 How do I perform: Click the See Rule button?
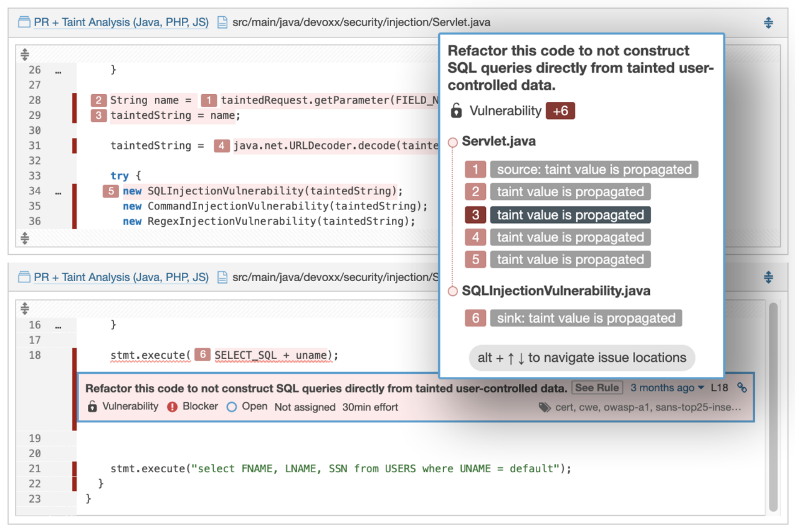click(597, 387)
